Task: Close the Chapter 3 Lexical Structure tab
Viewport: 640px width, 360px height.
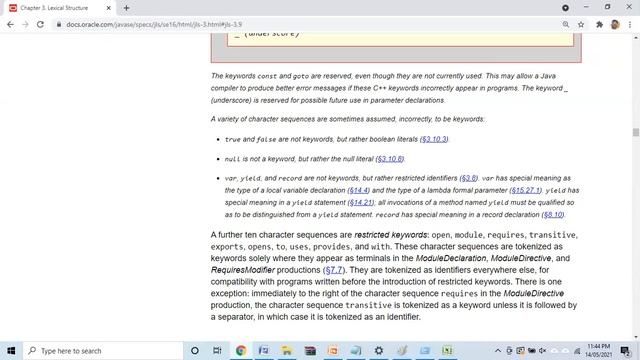Action: tap(109, 8)
